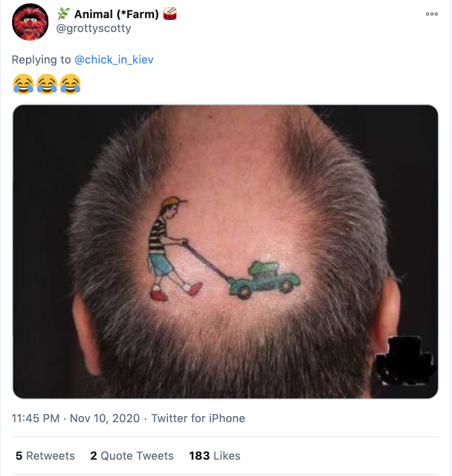Open the three-dot more options menu
The width and height of the screenshot is (452, 476).
click(x=431, y=14)
